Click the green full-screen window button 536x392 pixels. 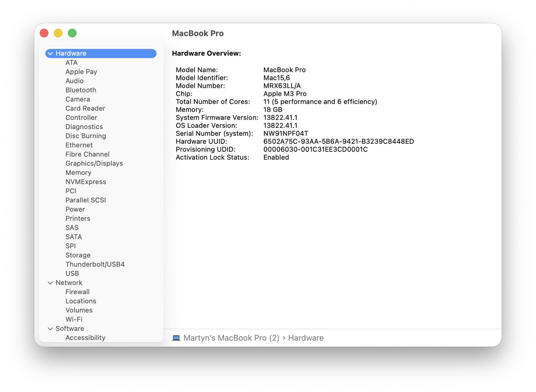tap(72, 33)
